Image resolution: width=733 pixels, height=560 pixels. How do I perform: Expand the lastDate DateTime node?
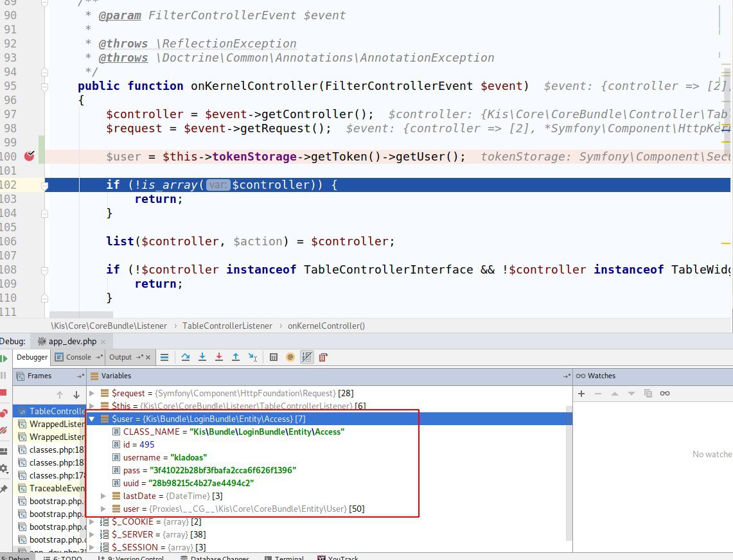coord(103,496)
